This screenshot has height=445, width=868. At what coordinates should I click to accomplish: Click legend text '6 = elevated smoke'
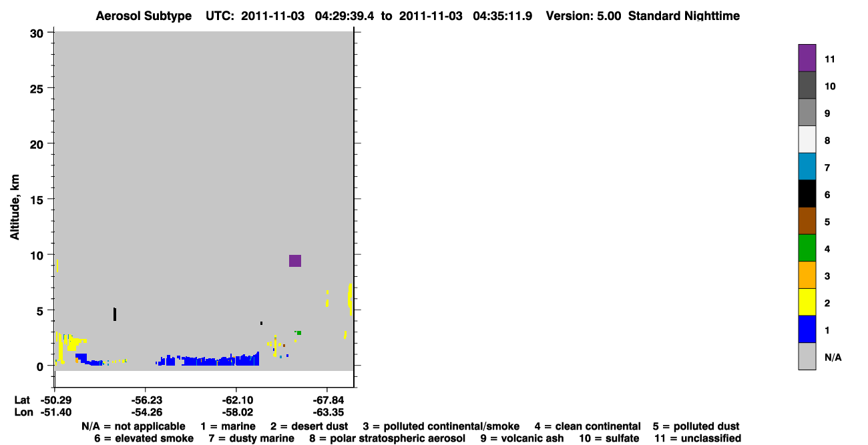coord(144,438)
